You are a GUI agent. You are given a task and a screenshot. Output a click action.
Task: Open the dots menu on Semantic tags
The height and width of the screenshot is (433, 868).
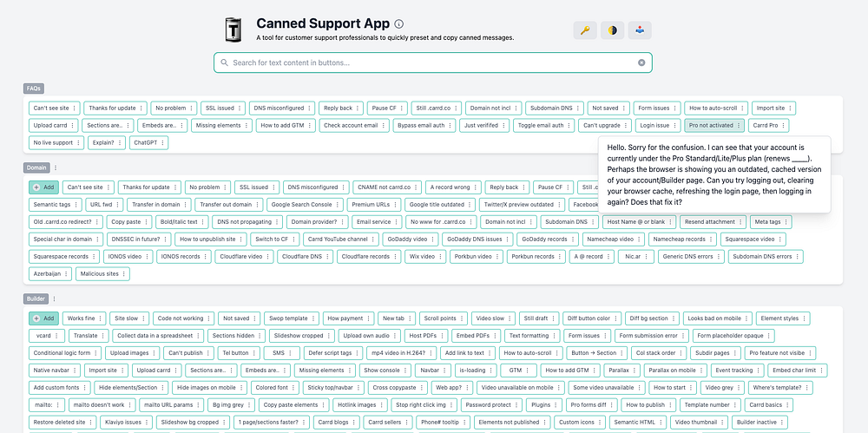click(x=76, y=205)
